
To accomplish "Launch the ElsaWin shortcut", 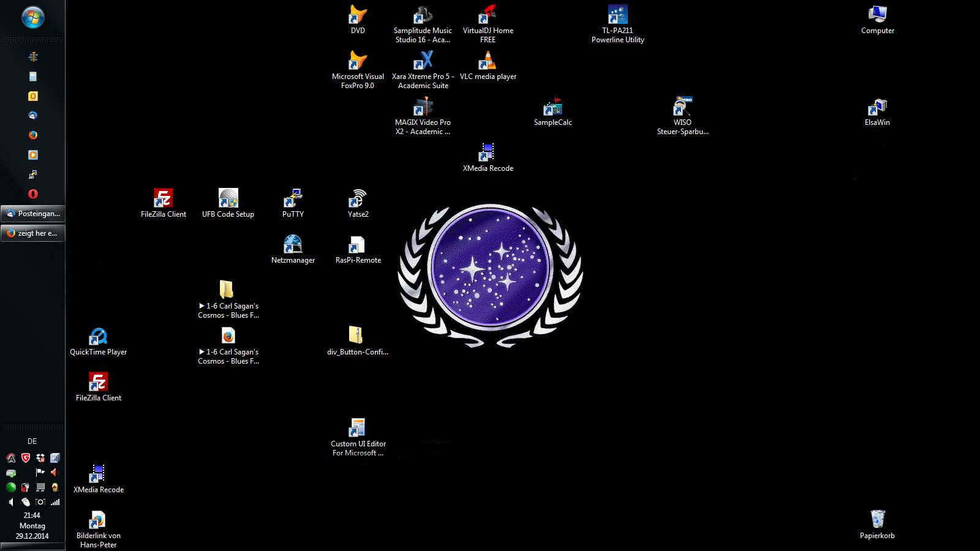I will (x=878, y=111).
